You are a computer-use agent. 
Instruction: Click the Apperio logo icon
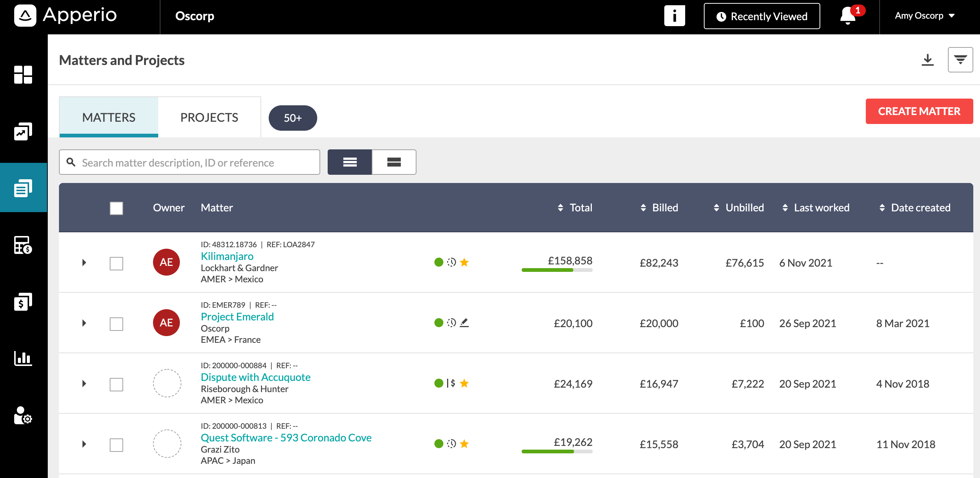point(25,16)
